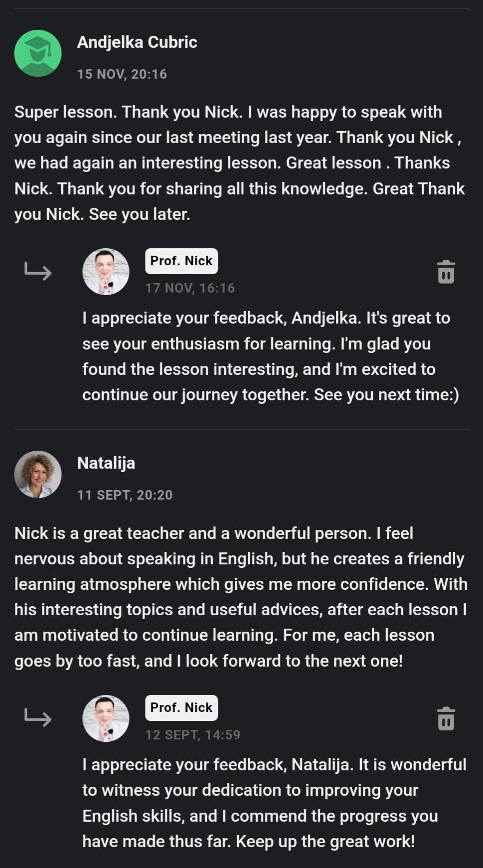Open Natalija's profile photo

(38, 474)
